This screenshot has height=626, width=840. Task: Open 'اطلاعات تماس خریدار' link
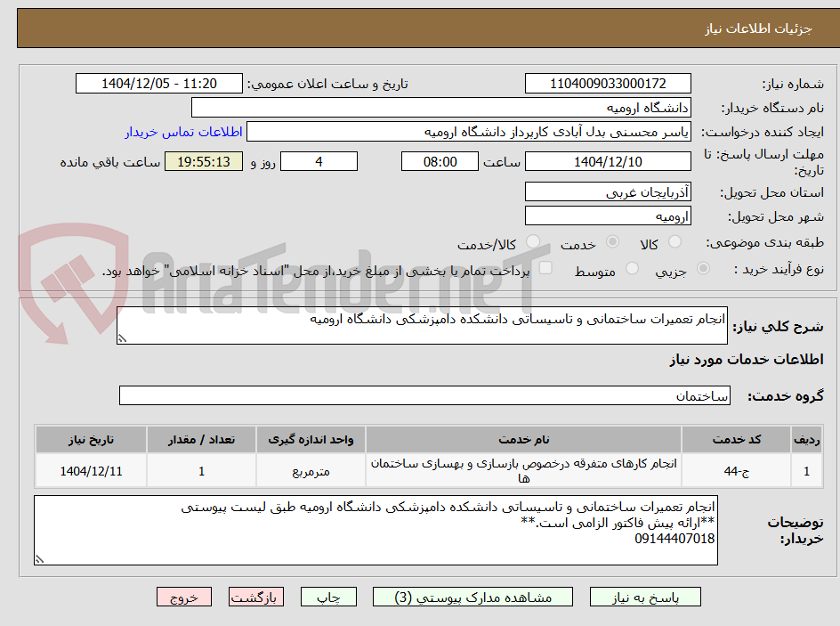coord(183,132)
